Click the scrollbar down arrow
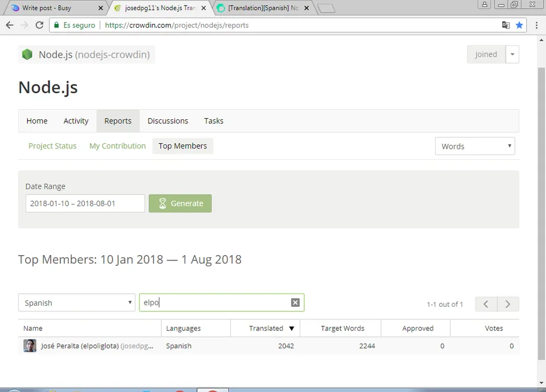This screenshot has width=546, height=392. point(541,383)
